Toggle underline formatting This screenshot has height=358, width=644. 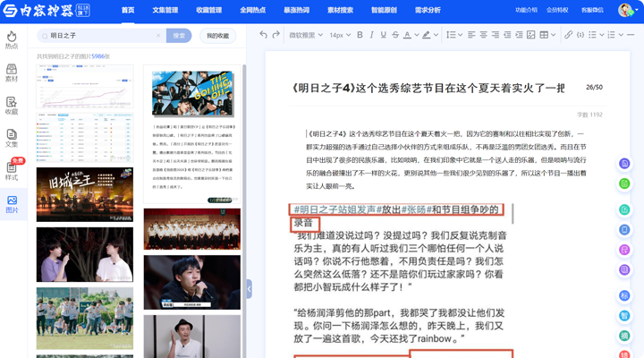383,35
